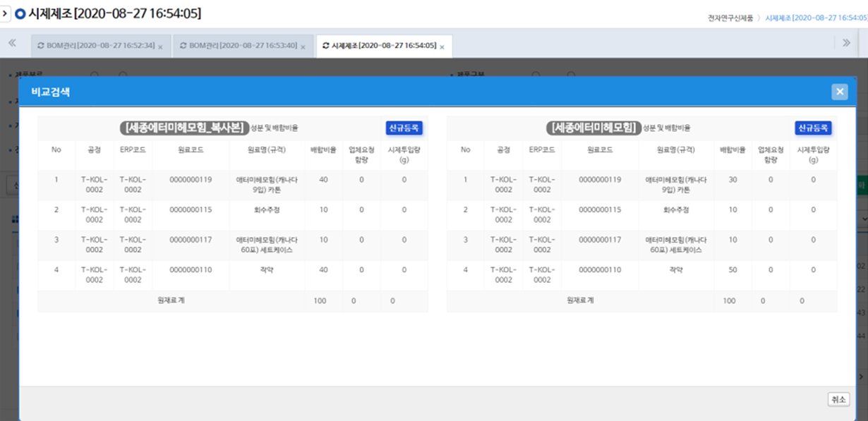This screenshot has width=868, height=421.
Task: Close the 비교검색 dialog with X icon
Action: (839, 92)
